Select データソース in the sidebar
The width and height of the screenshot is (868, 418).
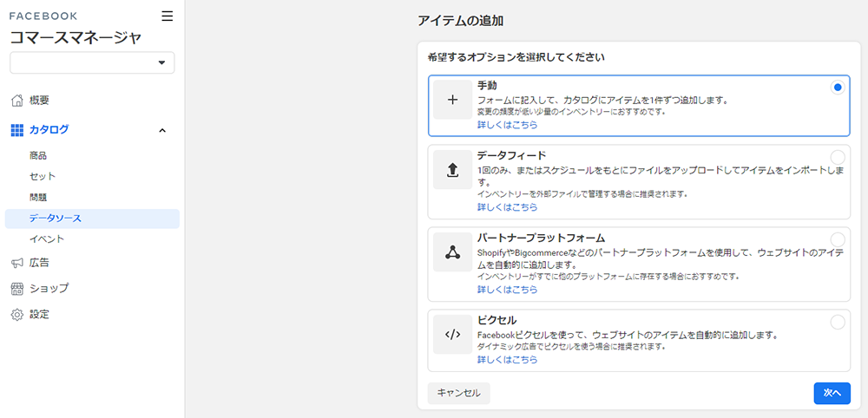click(x=92, y=219)
